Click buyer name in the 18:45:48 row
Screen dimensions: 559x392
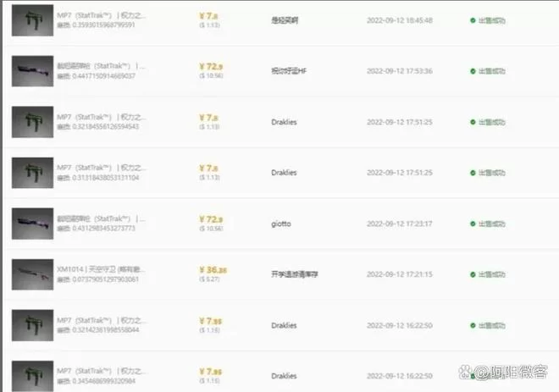pos(285,19)
